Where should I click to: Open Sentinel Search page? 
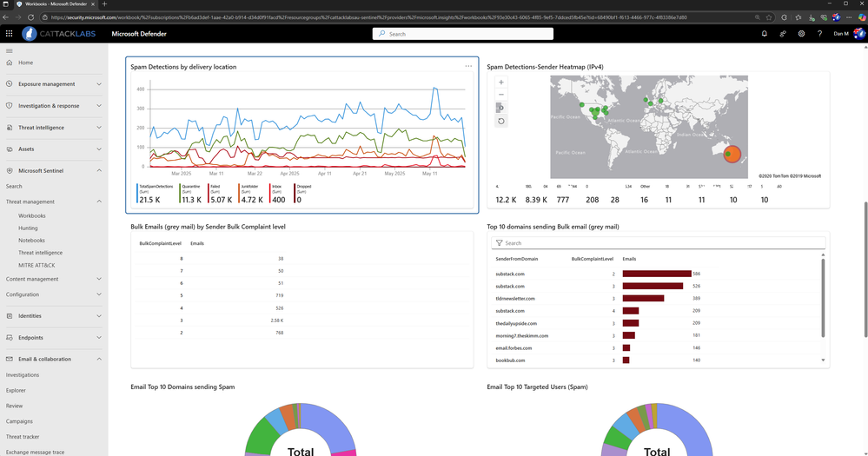[14, 187]
